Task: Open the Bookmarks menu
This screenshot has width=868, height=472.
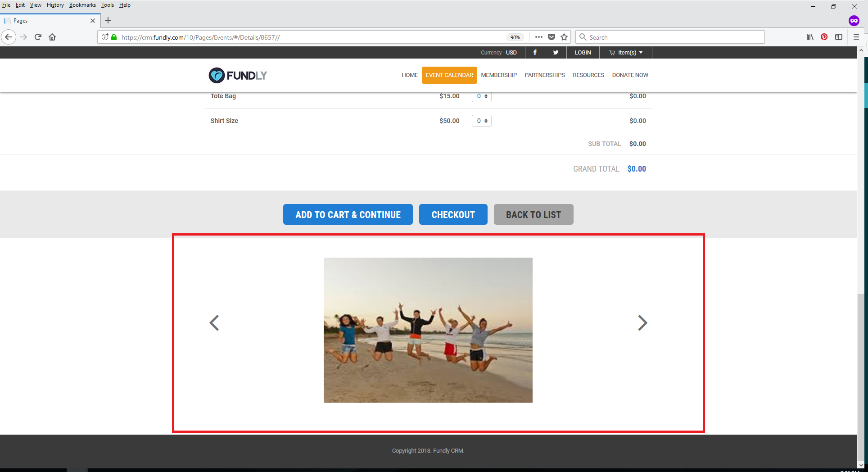Action: point(82,5)
